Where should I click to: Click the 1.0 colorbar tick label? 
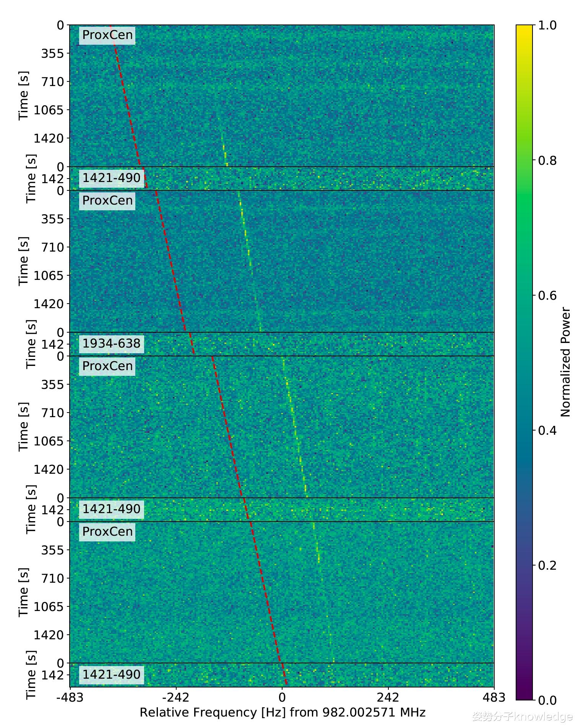(547, 25)
